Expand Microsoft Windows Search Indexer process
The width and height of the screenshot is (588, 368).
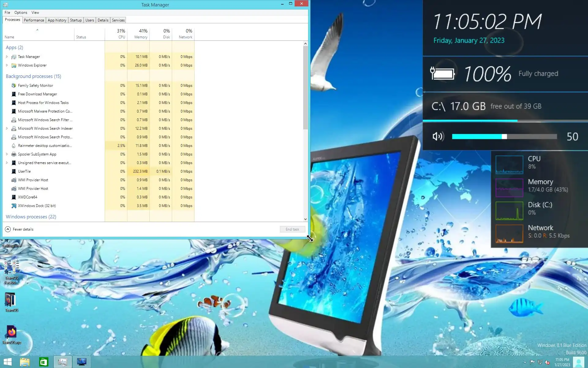pos(7,128)
